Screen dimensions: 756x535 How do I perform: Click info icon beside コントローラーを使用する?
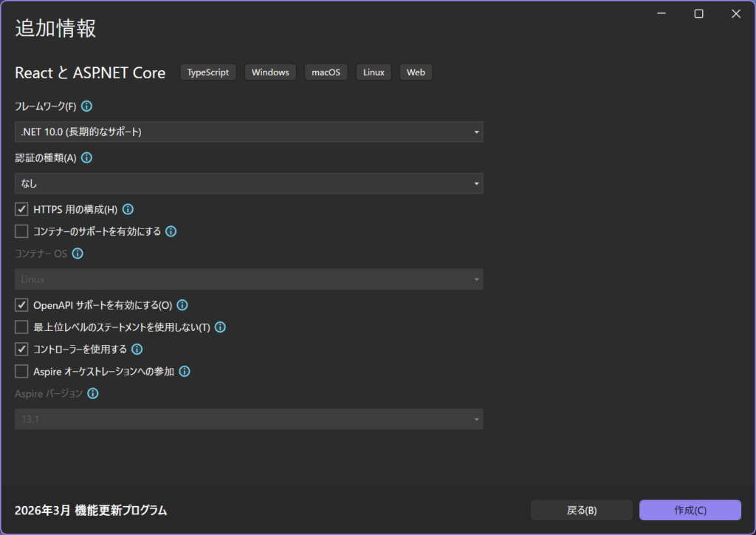point(137,350)
